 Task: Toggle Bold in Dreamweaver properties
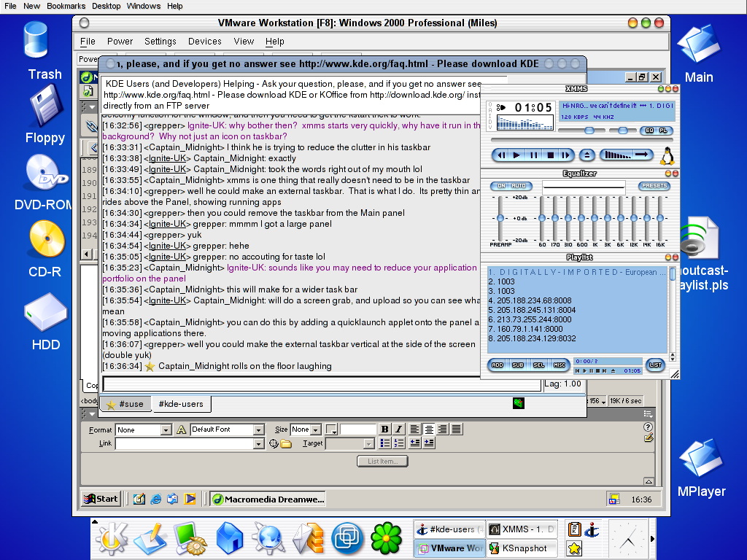(385, 429)
